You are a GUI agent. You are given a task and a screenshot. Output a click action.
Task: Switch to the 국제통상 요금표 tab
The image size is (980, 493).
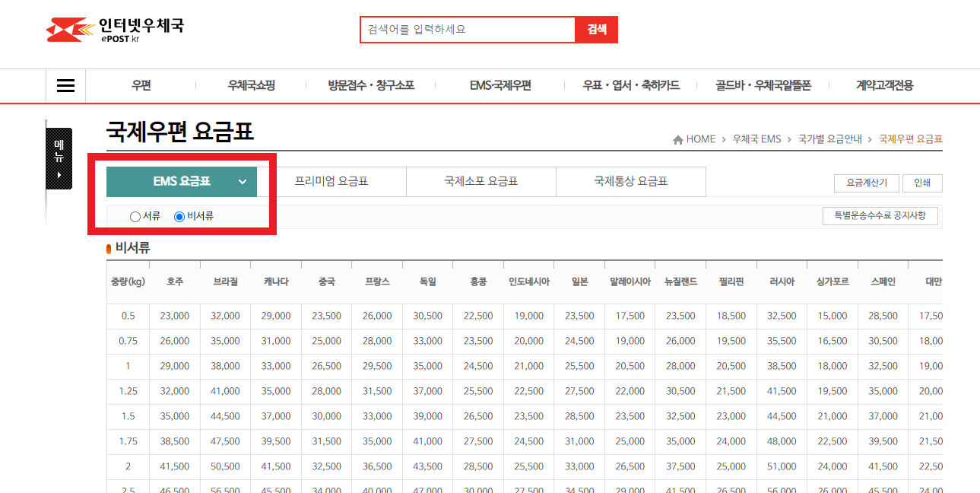631,182
